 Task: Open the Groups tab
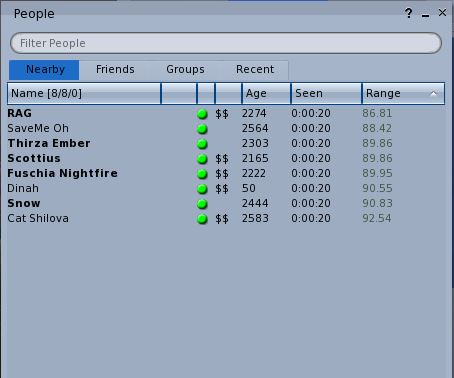coord(185,70)
